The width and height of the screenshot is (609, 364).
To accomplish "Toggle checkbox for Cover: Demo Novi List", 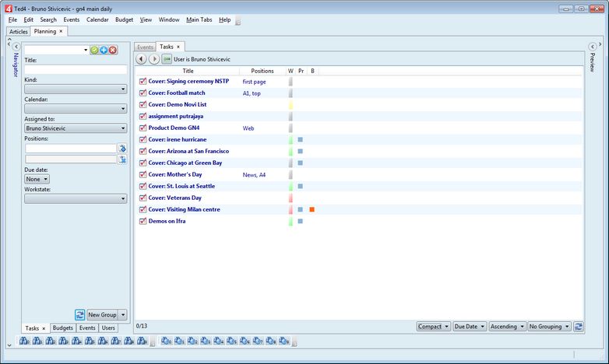I will point(143,104).
